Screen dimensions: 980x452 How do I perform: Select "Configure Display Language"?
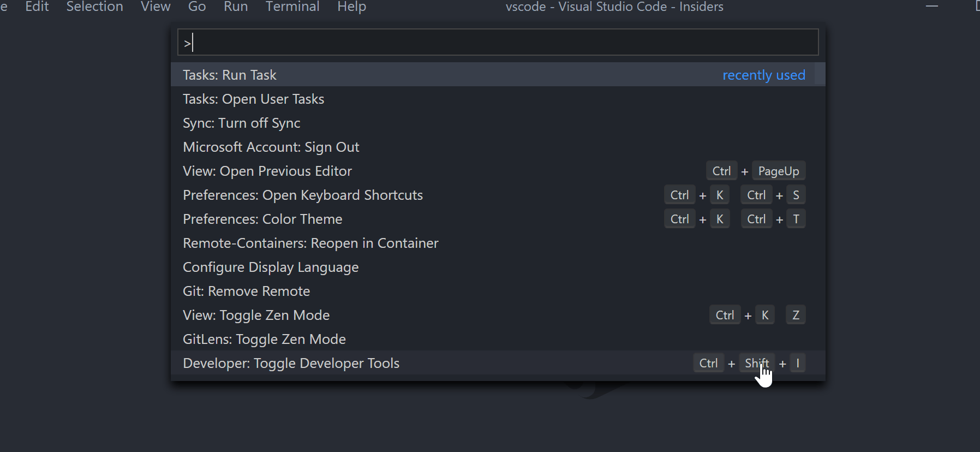click(271, 267)
